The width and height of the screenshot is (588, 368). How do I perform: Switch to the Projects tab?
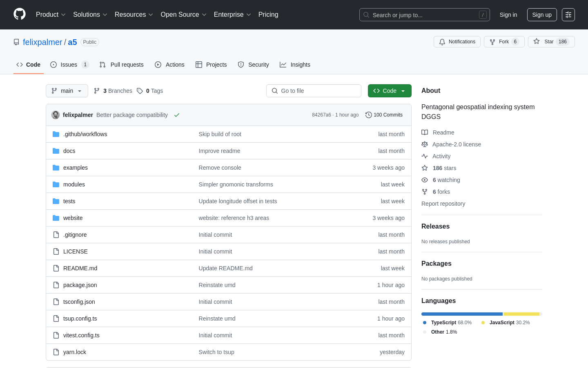(x=211, y=65)
